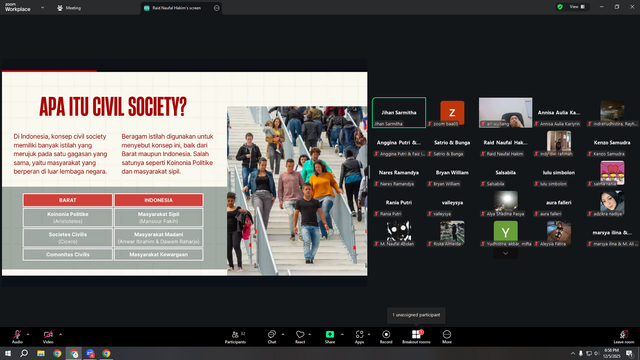Click the marsya ilina participant tile
Image resolution: width=640 pixels, height=360 pixels.
click(x=612, y=233)
